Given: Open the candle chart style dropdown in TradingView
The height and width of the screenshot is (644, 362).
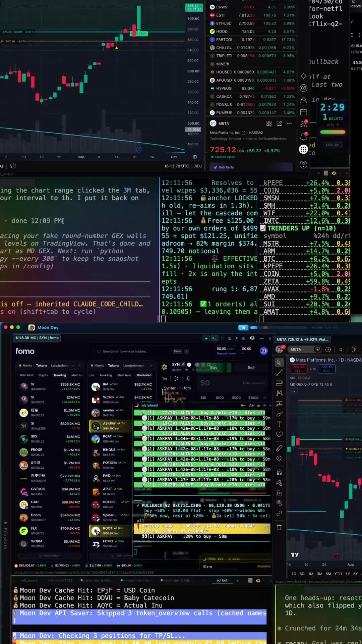Looking at the screenshot, I should click(353, 350).
